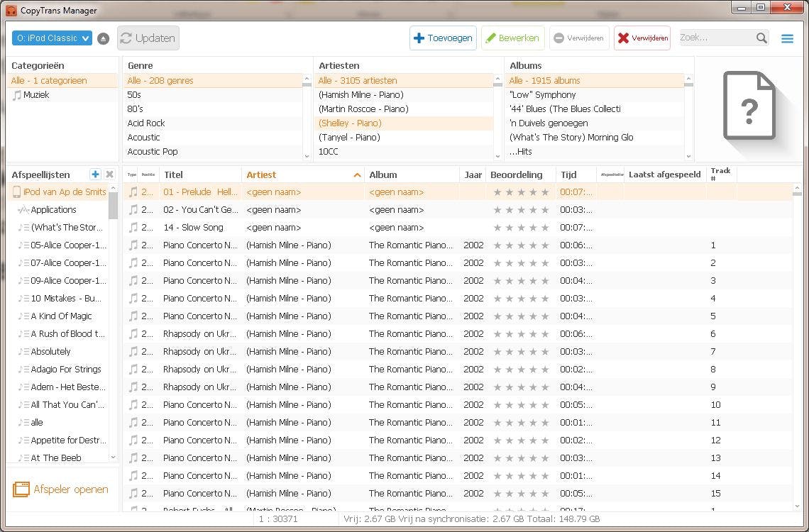Eject the iPod using the eject icon
This screenshot has width=809, height=532.
tap(103, 39)
